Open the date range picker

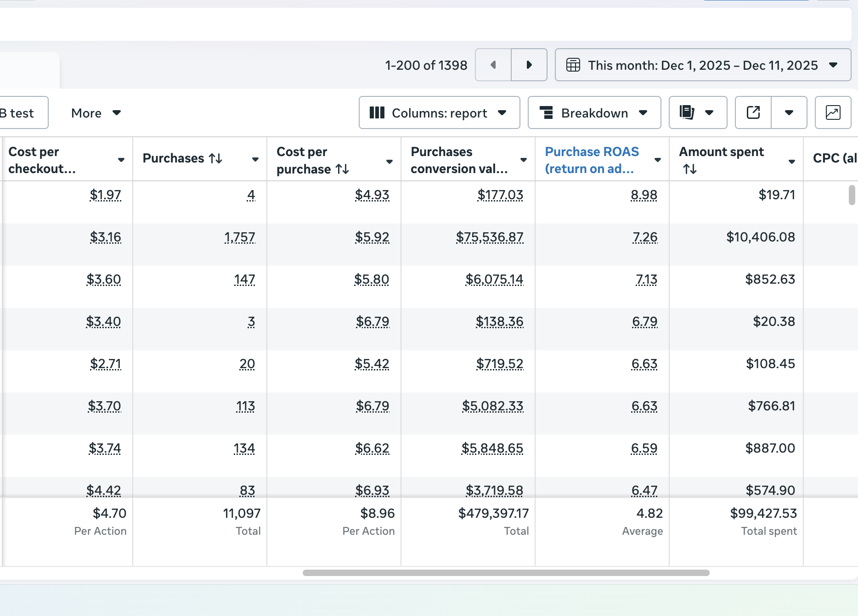tap(702, 65)
